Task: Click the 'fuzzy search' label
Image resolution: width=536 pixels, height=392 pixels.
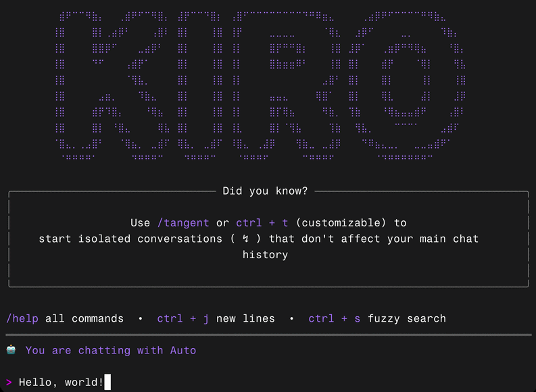Action: pos(407,318)
